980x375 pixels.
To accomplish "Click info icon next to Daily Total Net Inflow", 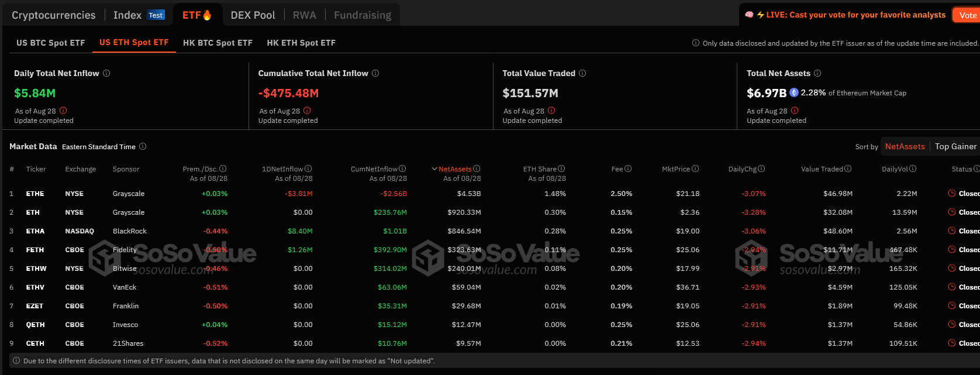I will click(106, 73).
